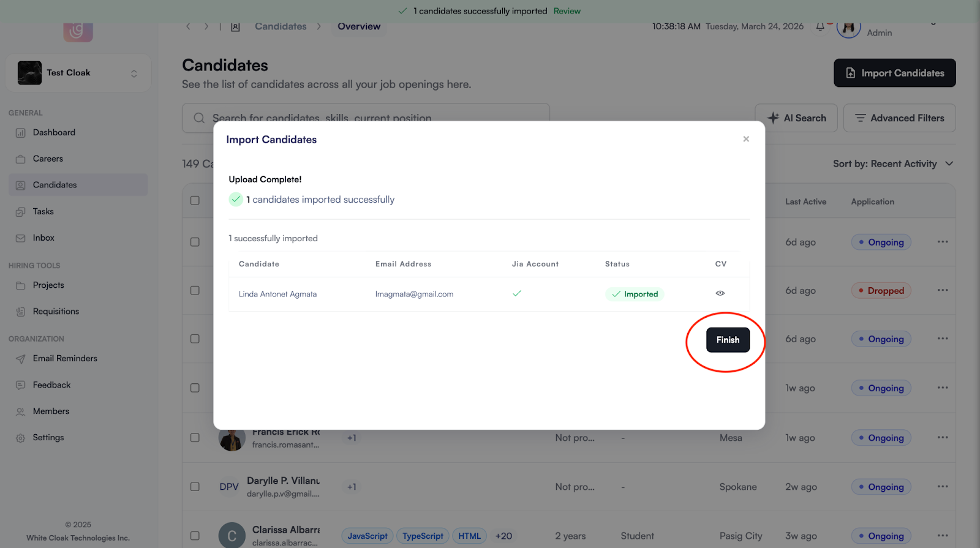Open Advanced Filters
The height and width of the screenshot is (548, 980).
[899, 118]
